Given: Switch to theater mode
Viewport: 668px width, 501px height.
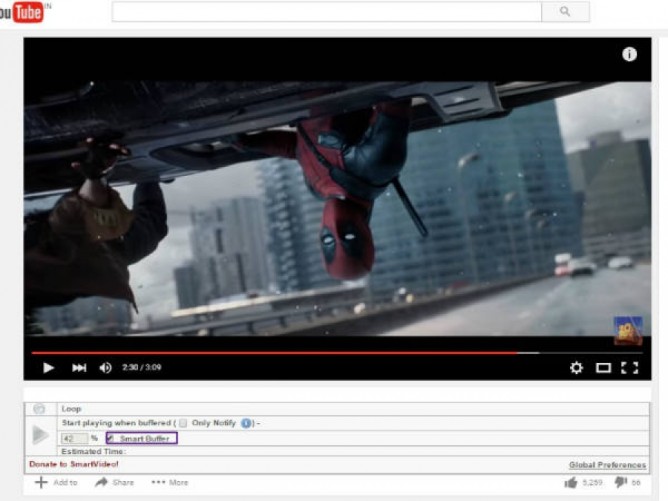Looking at the screenshot, I should point(603,368).
